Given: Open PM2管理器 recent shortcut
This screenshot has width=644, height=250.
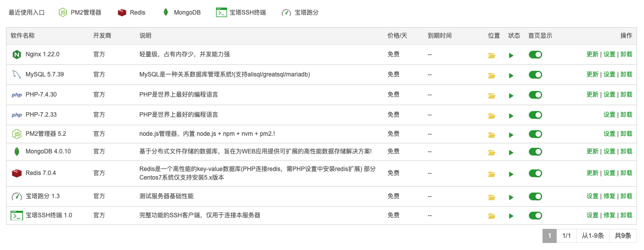Looking at the screenshot, I should coord(80,13).
